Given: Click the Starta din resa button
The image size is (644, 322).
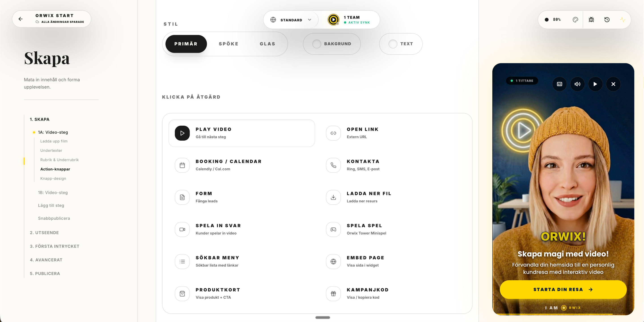Looking at the screenshot, I should [563, 290].
